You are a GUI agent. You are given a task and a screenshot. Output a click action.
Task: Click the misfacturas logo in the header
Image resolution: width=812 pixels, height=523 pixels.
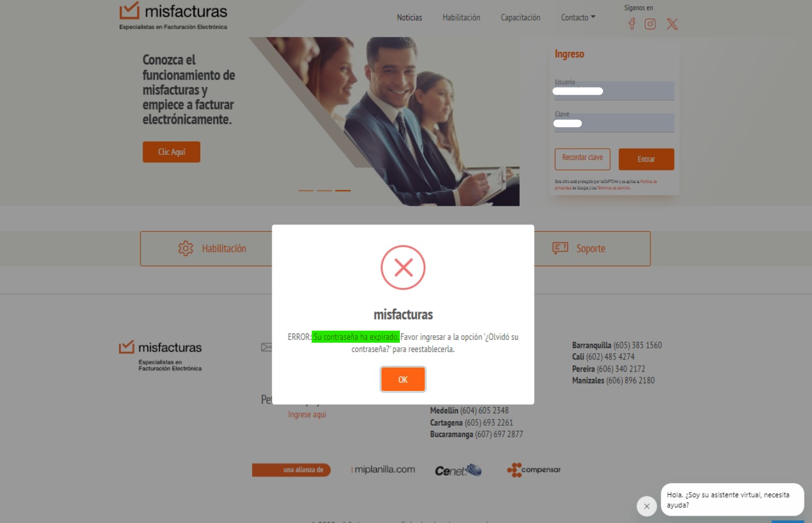coord(173,16)
